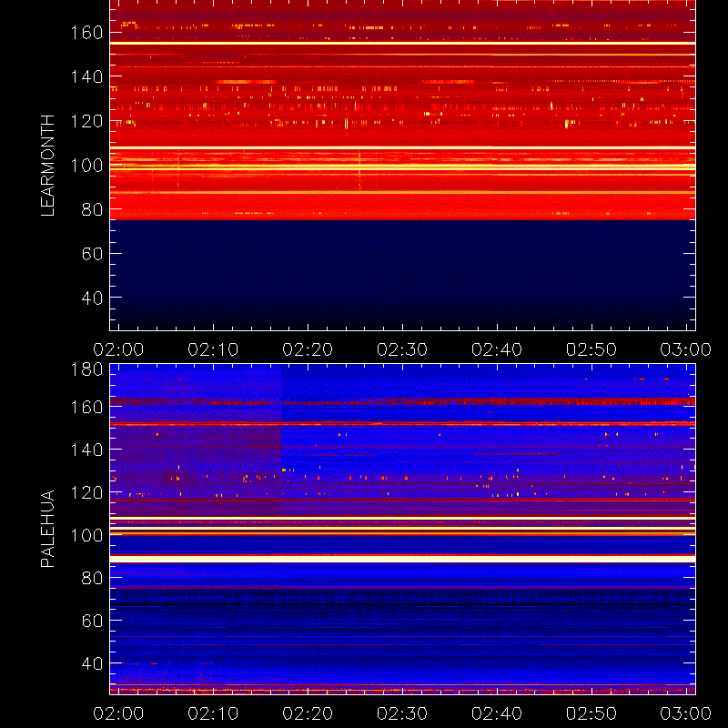Click 03:00 time label under PALEHUA plot

686,713
